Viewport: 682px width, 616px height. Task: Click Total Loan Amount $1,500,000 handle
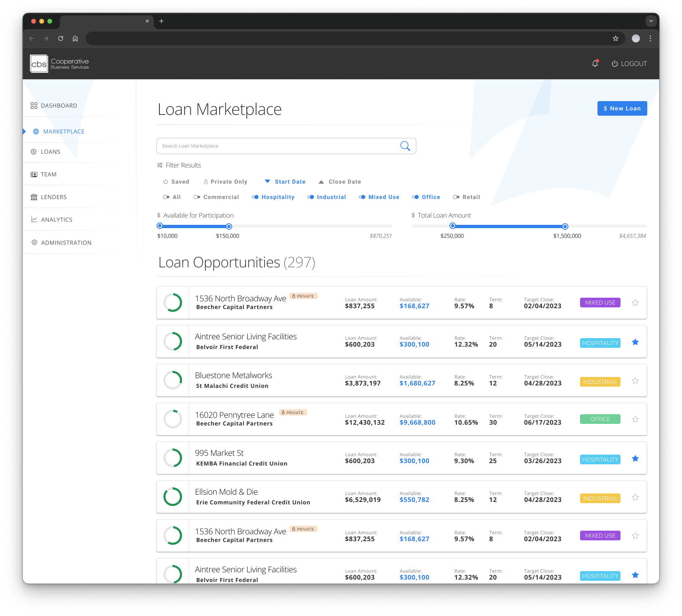pos(565,226)
